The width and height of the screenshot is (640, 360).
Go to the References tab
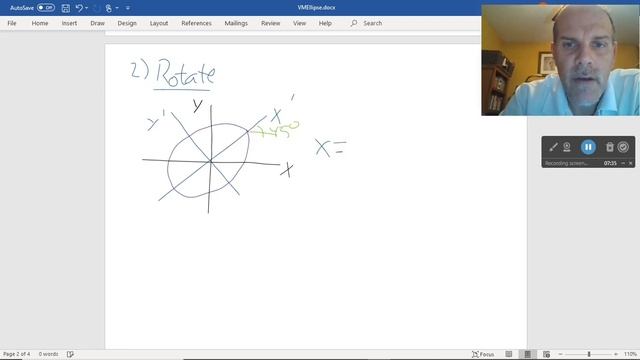196,23
